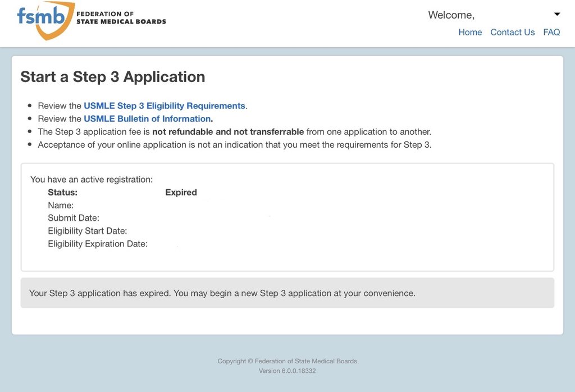Click the Eligibility Expiration Date label
575x392 pixels.
[98, 244]
